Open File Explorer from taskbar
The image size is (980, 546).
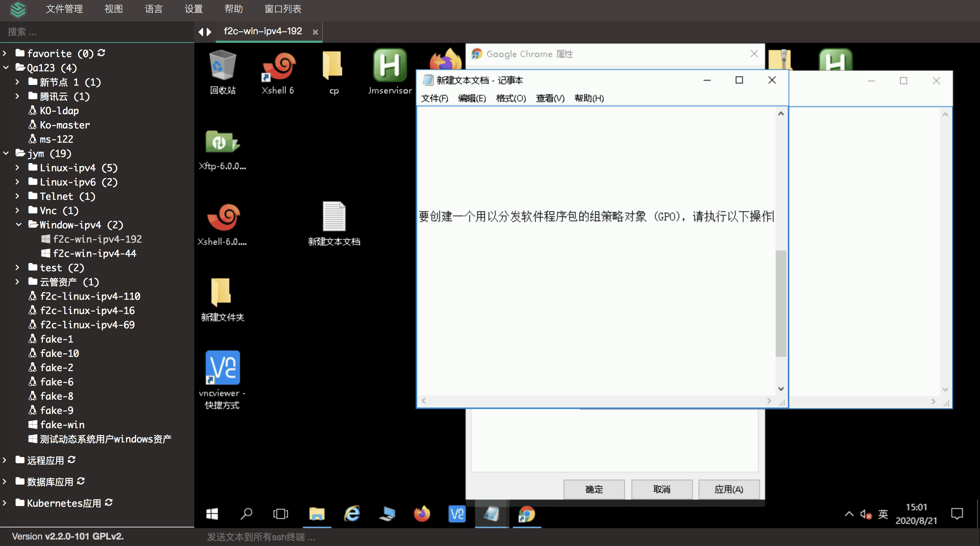(316, 514)
